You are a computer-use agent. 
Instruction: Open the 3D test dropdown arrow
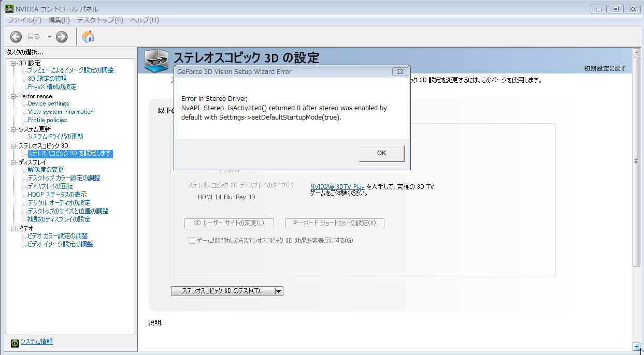pyautogui.click(x=278, y=291)
